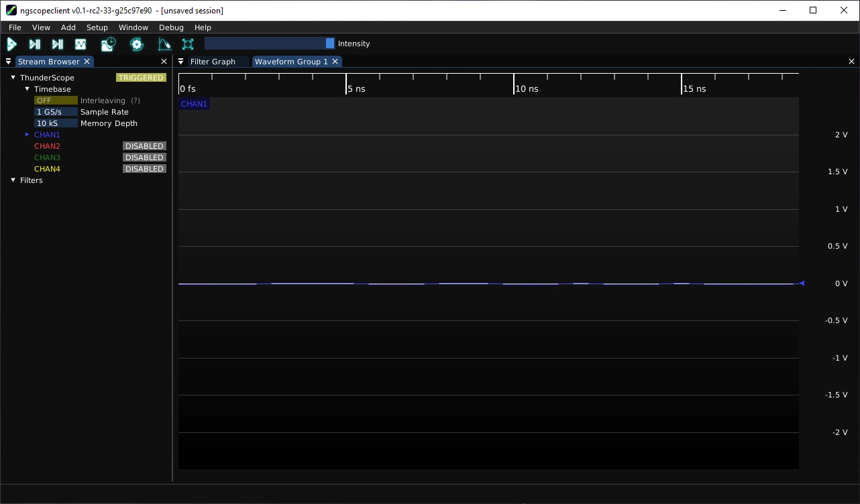Viewport: 860px width, 504px height.
Task: Toggle fullscreen mode from the toolbar
Action: (187, 44)
